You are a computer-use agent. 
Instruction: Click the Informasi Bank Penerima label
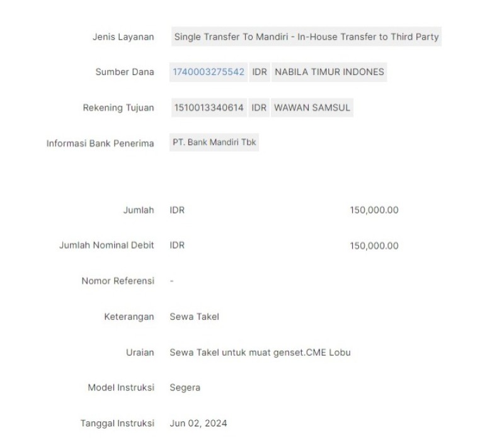click(x=100, y=144)
